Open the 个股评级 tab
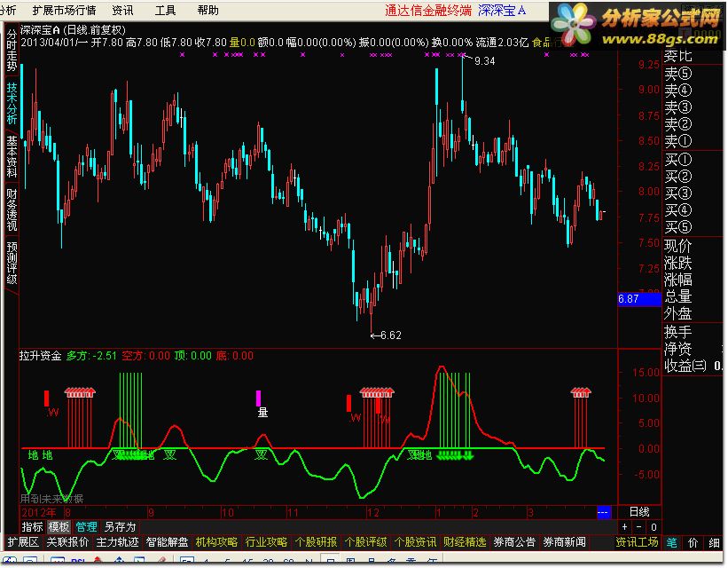 365,542
